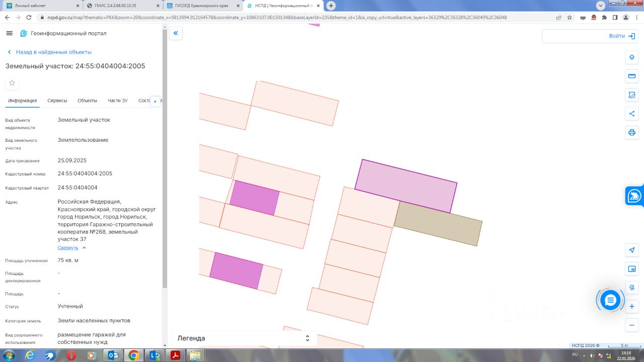Select the ruler measurement tool

632,76
